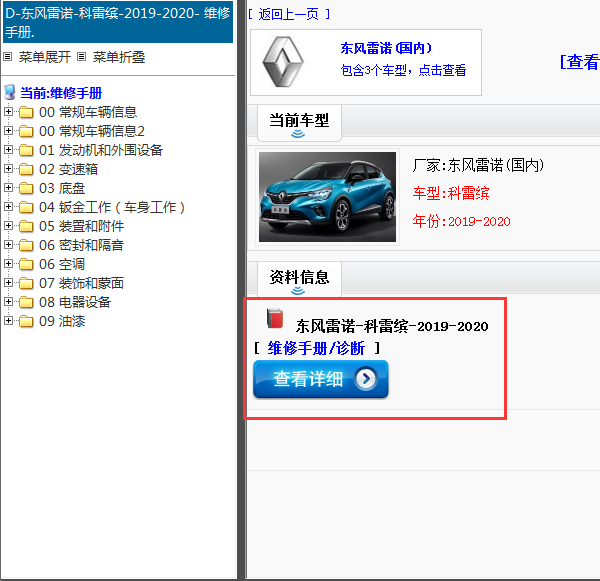Image resolution: width=600 pixels, height=581 pixels.
Task: Open the 02 变速箱 label
Action: coord(68,169)
